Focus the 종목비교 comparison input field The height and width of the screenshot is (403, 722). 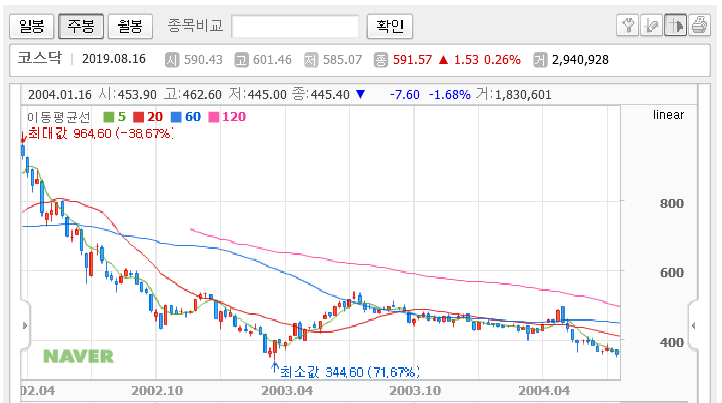pyautogui.click(x=295, y=26)
